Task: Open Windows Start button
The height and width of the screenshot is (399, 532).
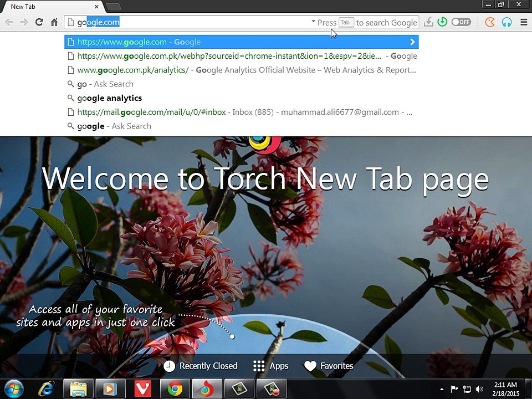Action: pos(14,389)
